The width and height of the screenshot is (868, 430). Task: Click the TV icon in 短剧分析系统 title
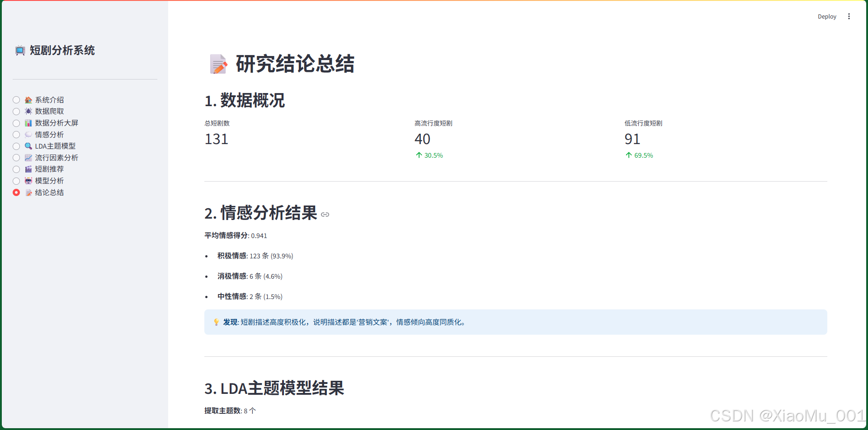20,51
